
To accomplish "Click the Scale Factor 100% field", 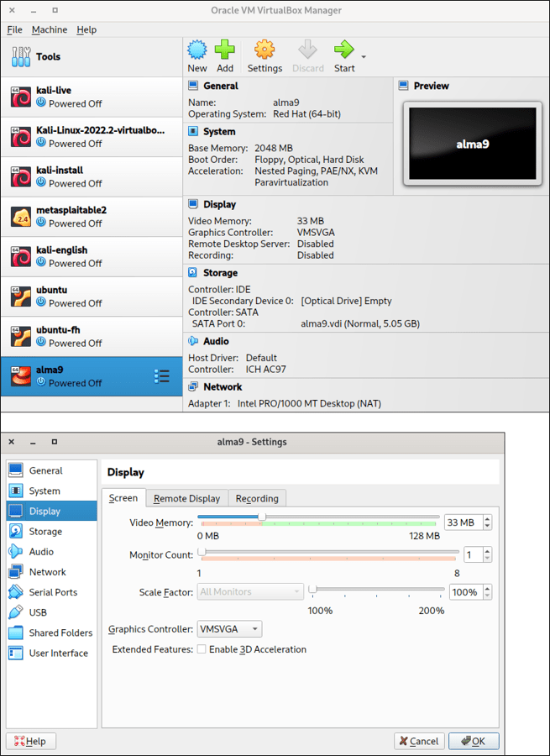I will click(466, 591).
